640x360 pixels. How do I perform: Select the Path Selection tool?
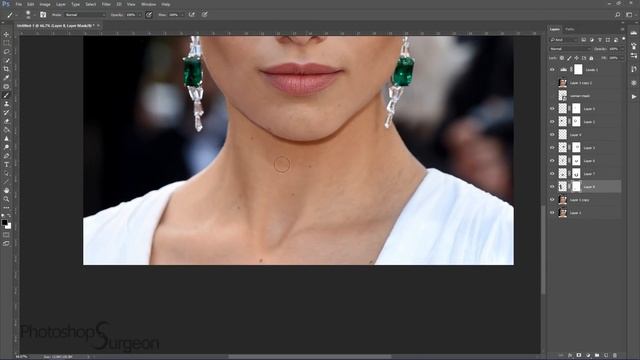6,173
